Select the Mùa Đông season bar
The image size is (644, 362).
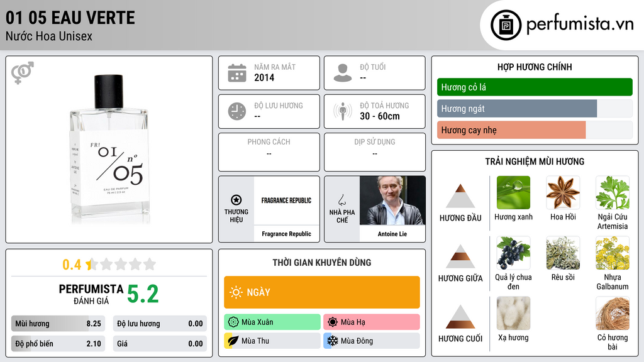pyautogui.click(x=372, y=341)
